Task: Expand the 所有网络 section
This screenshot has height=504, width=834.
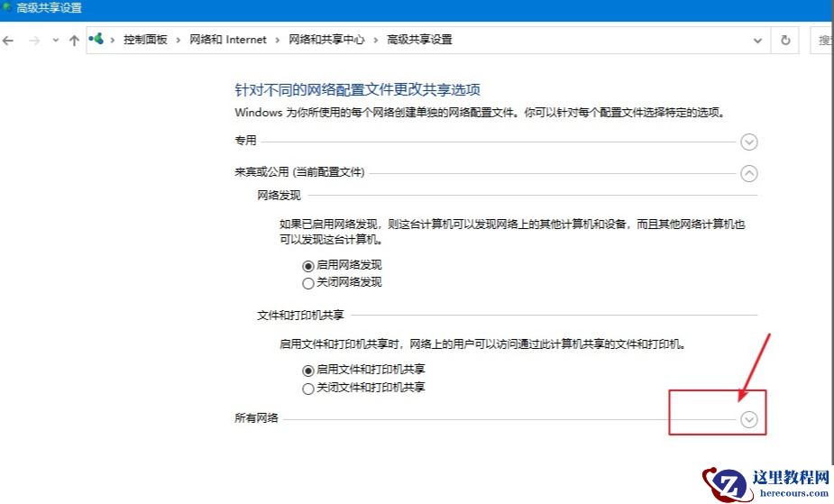Action: point(749,419)
